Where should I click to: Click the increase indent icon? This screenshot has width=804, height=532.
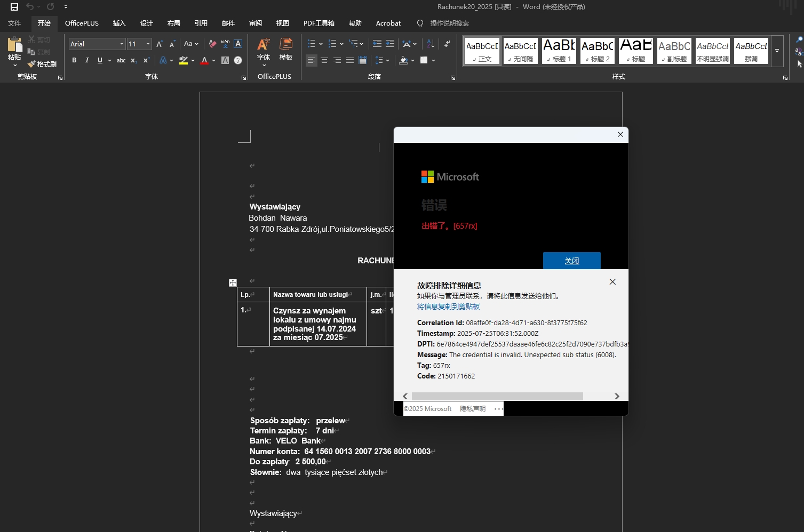(390, 44)
